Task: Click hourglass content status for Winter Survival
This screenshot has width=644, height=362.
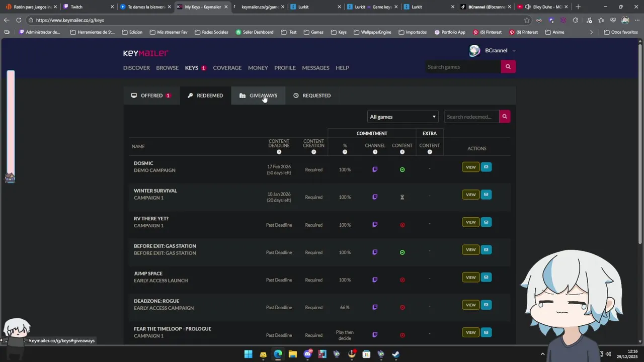Action: click(402, 197)
